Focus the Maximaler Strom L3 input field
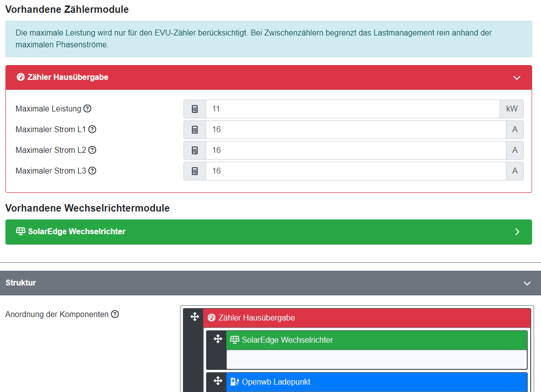The width and height of the screenshot is (541, 392). point(356,171)
